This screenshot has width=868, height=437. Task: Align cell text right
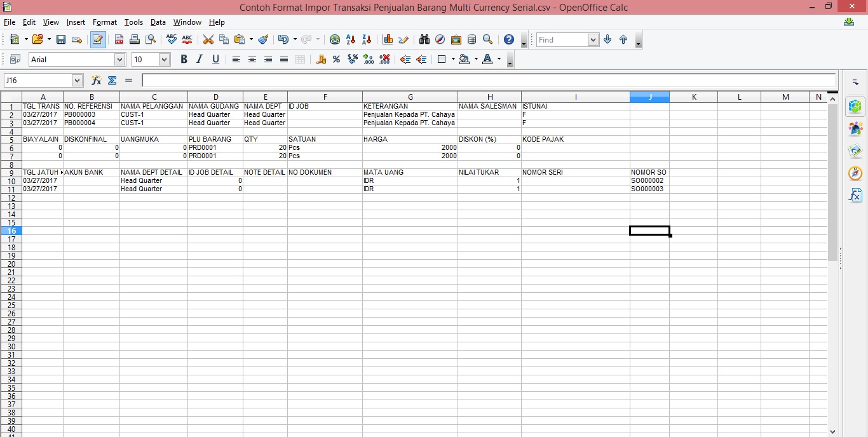pyautogui.click(x=268, y=59)
